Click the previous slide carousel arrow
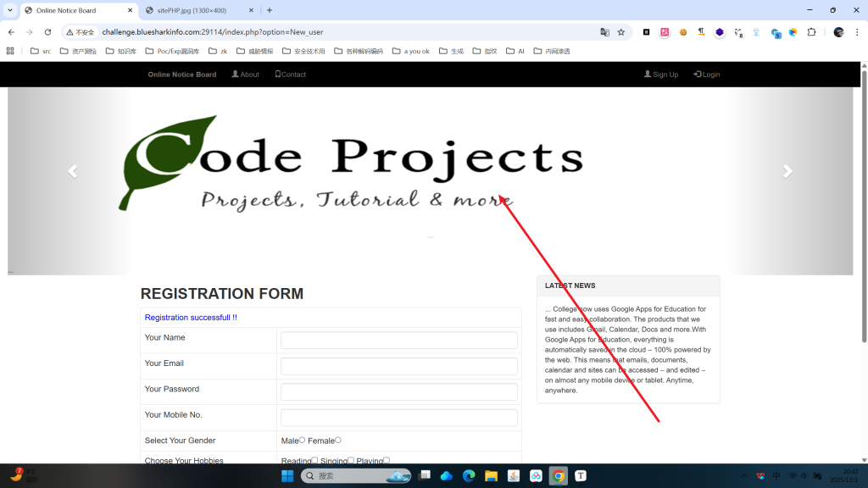 pyautogui.click(x=73, y=172)
